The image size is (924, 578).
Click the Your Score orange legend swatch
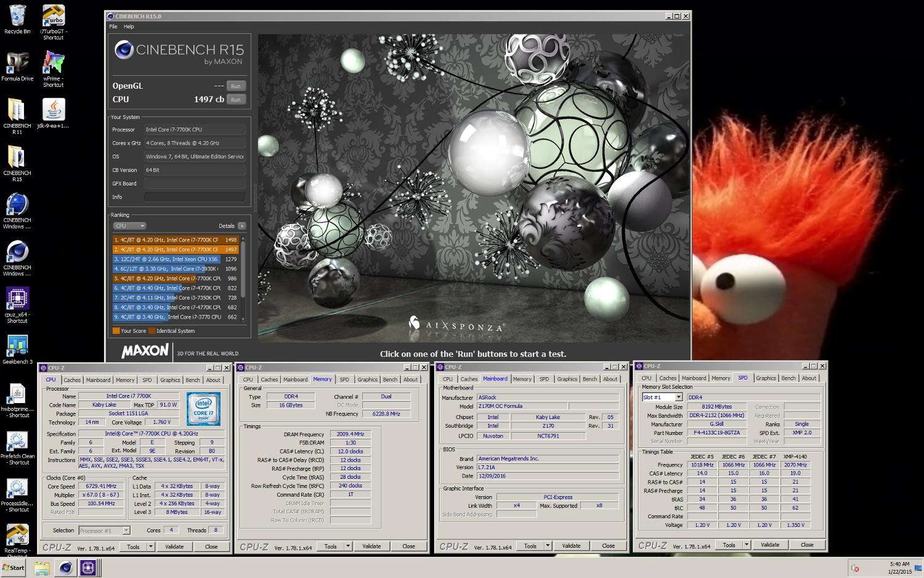point(116,331)
